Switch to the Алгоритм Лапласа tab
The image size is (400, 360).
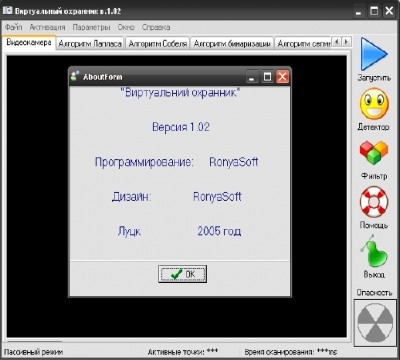pyautogui.click(x=90, y=44)
